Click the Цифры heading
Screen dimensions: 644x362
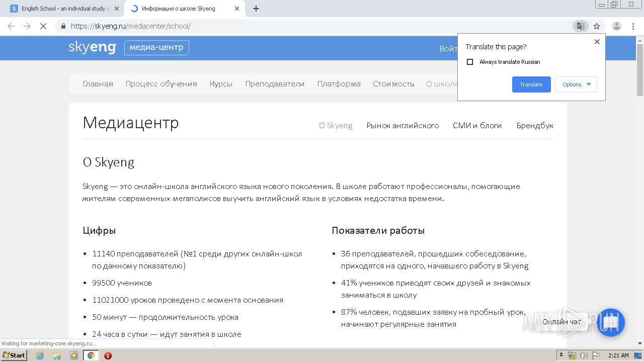click(99, 231)
